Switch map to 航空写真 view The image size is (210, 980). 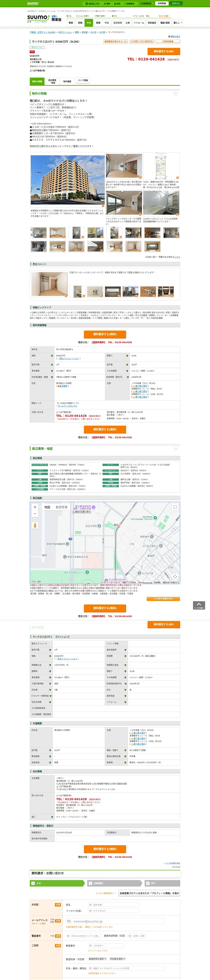point(62,507)
